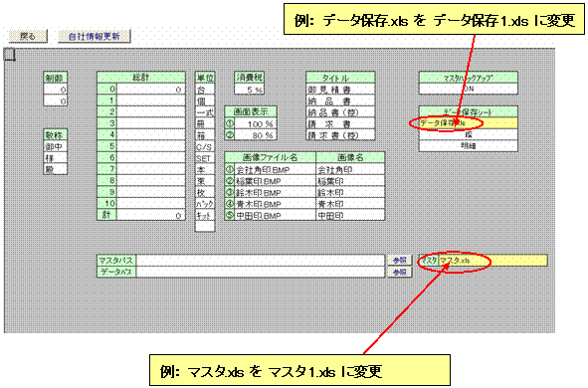Select the データパス path input field

point(261,272)
